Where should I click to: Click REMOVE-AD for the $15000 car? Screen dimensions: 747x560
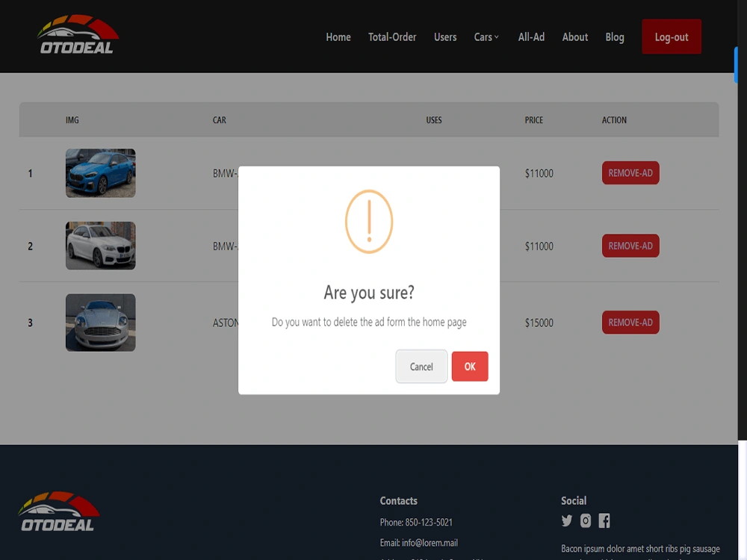630,323
